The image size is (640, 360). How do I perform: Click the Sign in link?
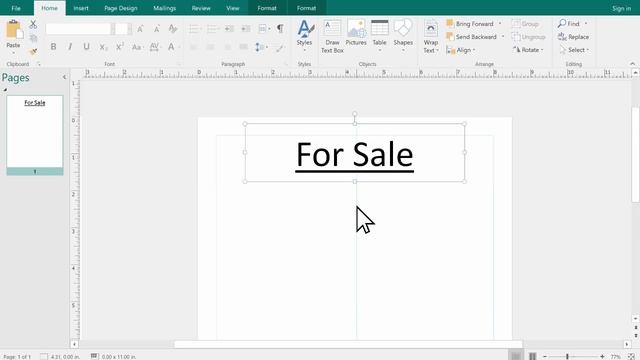[x=621, y=8]
